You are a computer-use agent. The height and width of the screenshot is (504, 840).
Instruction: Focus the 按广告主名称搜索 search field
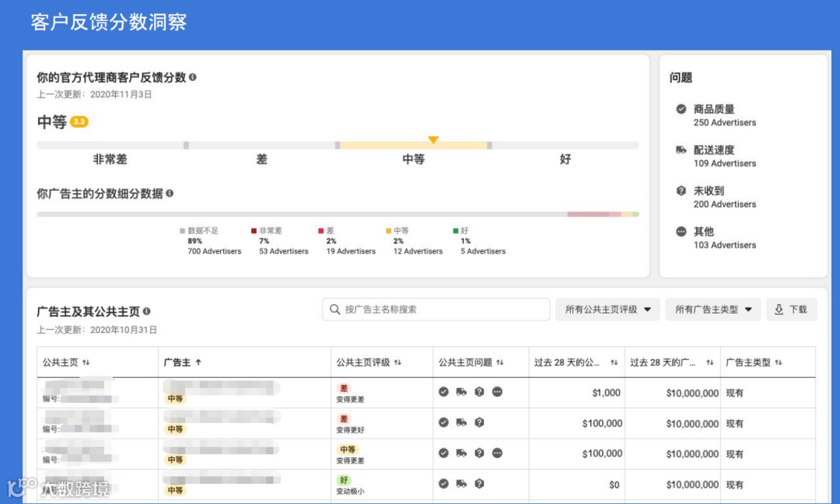pyautogui.click(x=436, y=310)
